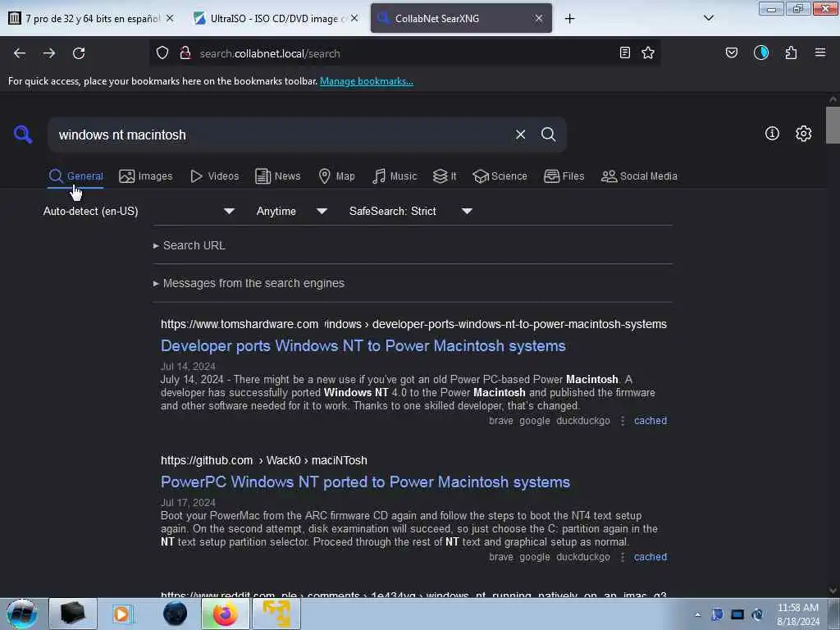Expand the Search URL section
This screenshot has width=840, height=630.
(x=189, y=245)
